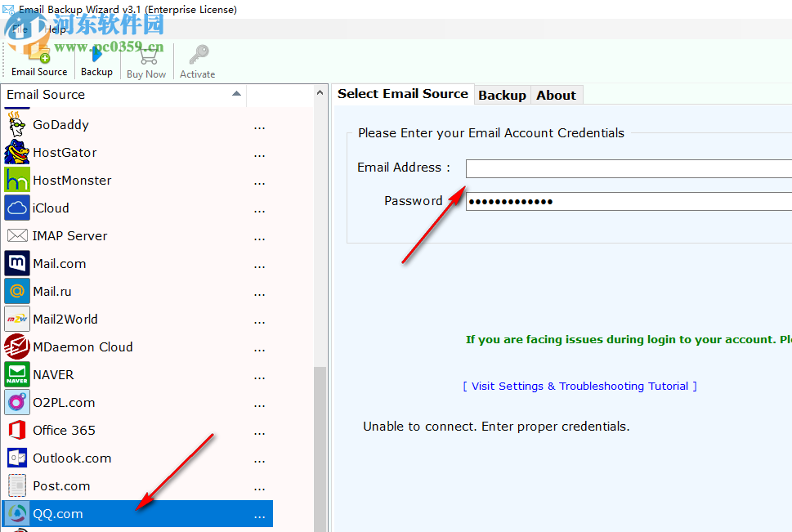Click the IMAP Server envelope icon

16,235
